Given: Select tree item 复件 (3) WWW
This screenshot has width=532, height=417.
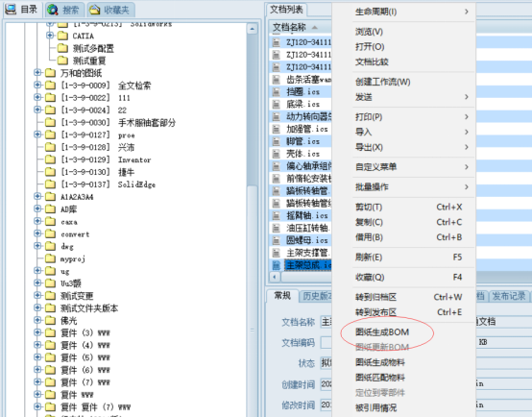Looking at the screenshot, I should point(85,332).
